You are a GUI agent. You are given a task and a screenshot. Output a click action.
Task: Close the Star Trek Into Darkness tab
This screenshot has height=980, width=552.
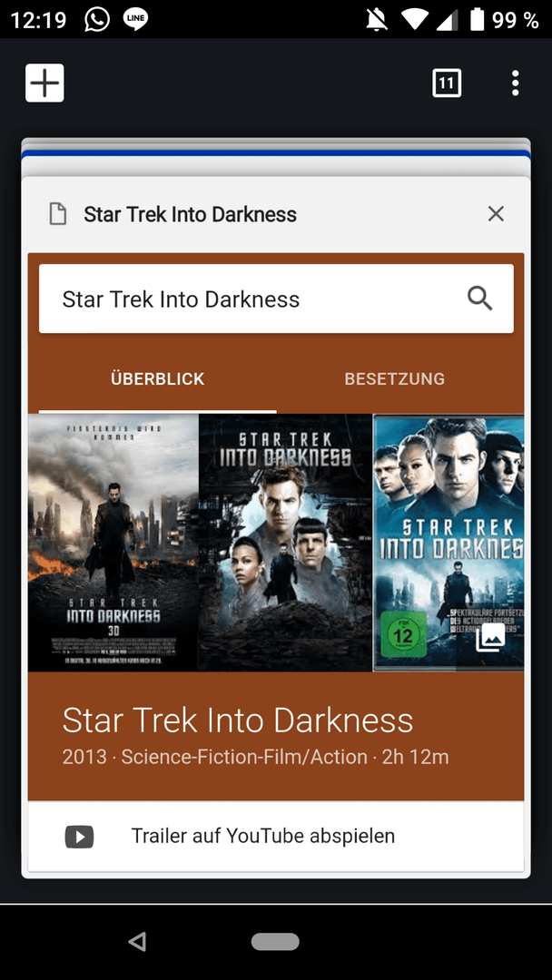496,214
